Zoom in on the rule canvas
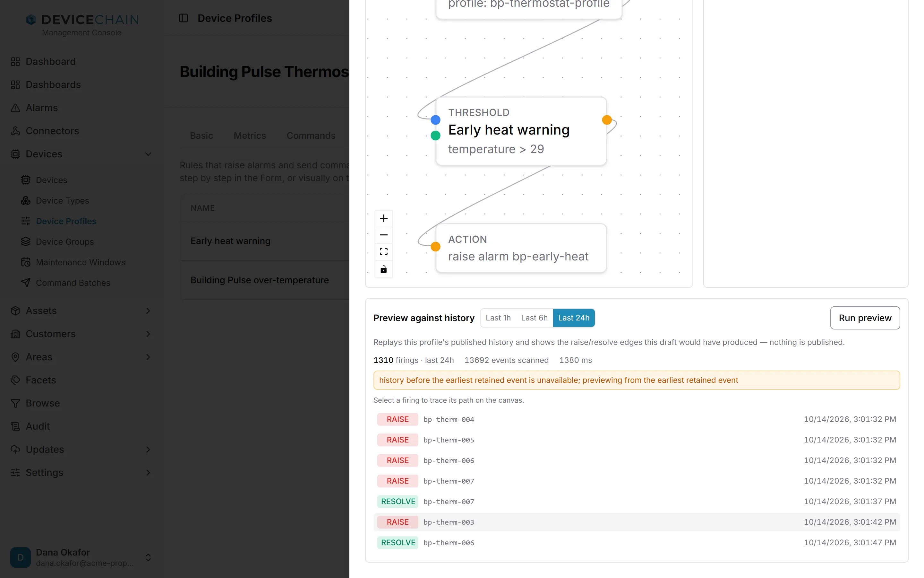Screen dimensions: 924x578 [383, 218]
